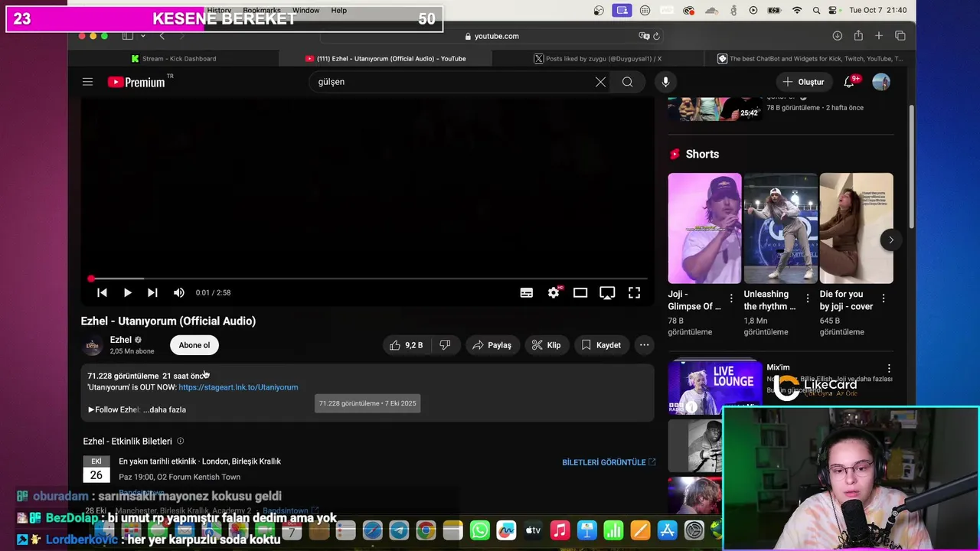Image resolution: width=980 pixels, height=551 pixels.
Task: Enter fullscreen mode
Action: pos(634,292)
